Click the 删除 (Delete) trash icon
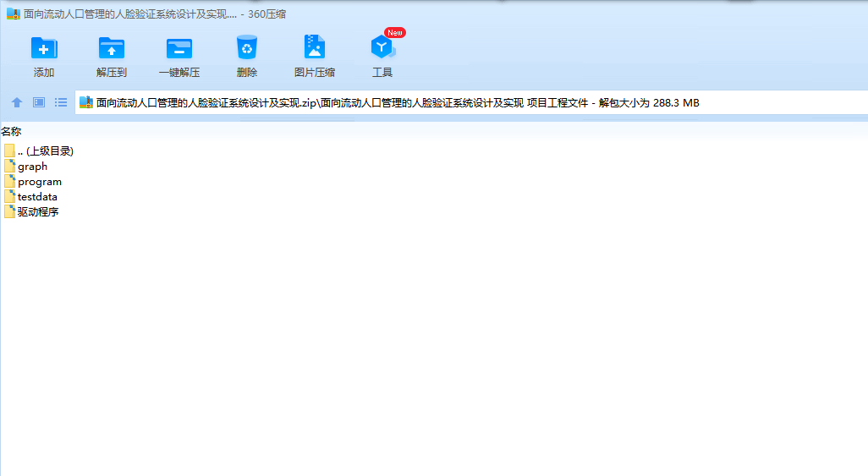 coord(247,47)
